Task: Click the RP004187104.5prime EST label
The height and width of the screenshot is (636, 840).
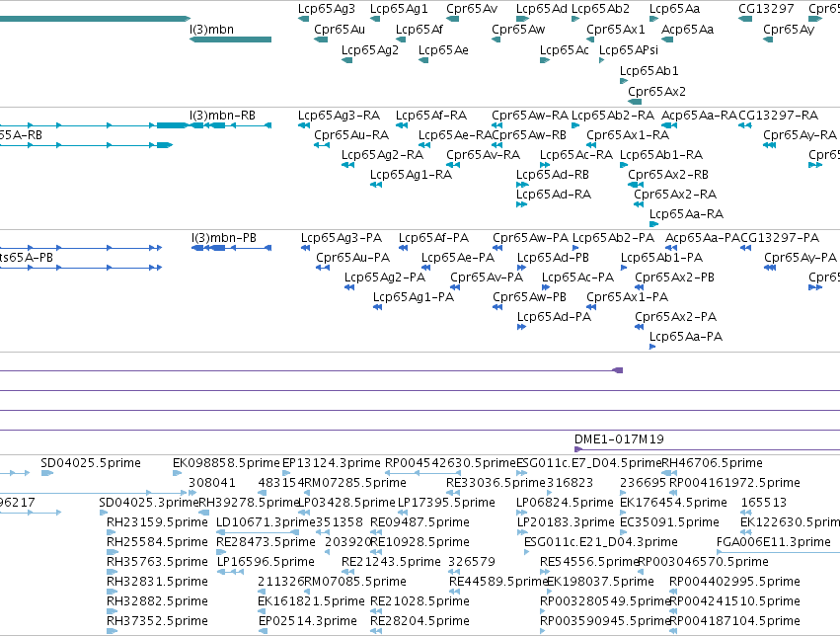Action: 734,621
